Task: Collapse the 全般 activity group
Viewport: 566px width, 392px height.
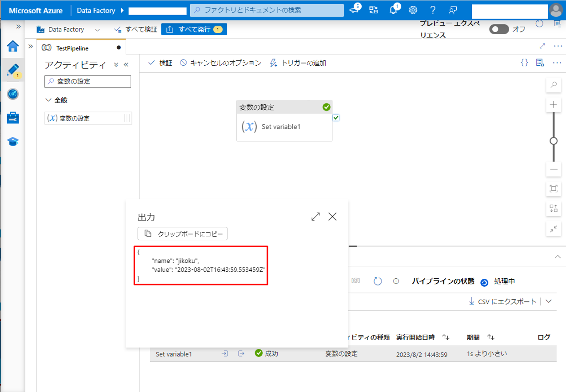Action: tap(49, 100)
